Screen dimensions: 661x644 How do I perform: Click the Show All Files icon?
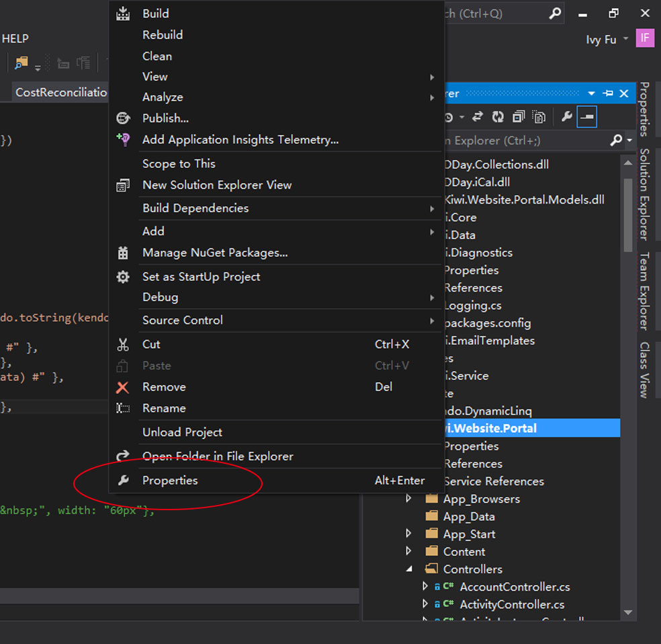pyautogui.click(x=539, y=117)
